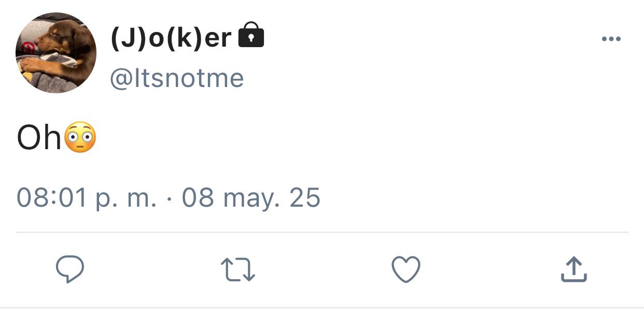
Task: Open the (J)o(k)er display name profile
Action: pyautogui.click(x=171, y=37)
